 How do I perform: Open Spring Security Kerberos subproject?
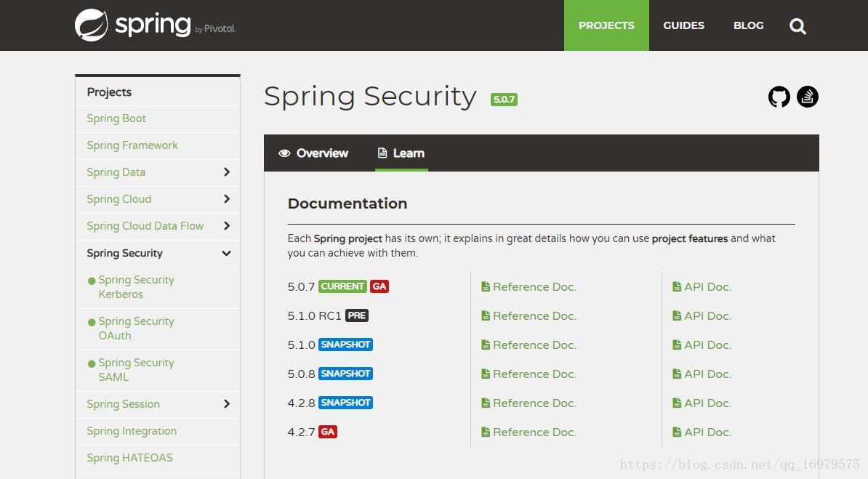(x=136, y=287)
